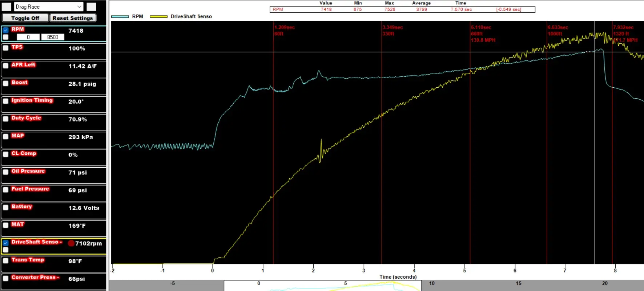Click the white overview window on the bottom timeline
Image resolution: width=644 pixels, height=291 pixels.
[323, 286]
